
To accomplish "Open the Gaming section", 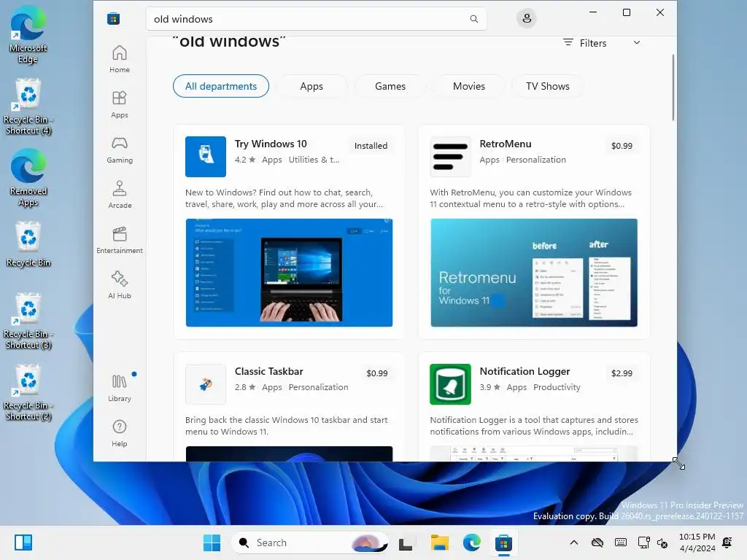I will tap(119, 149).
